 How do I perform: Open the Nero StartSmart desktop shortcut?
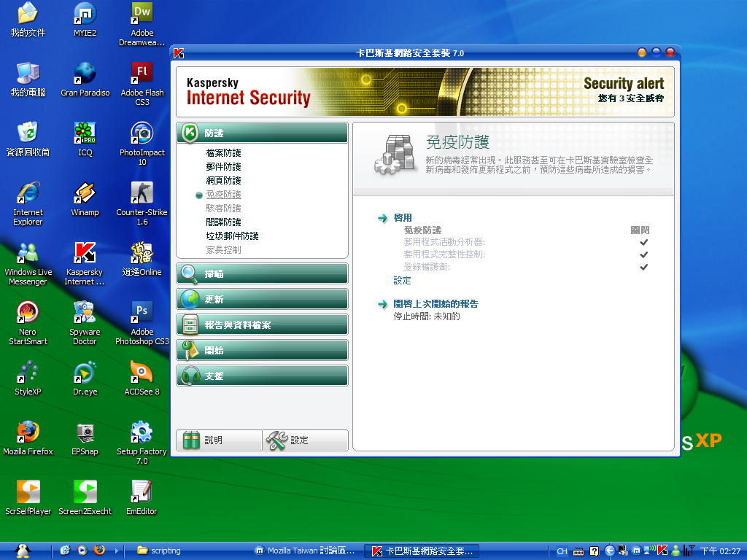(28, 323)
